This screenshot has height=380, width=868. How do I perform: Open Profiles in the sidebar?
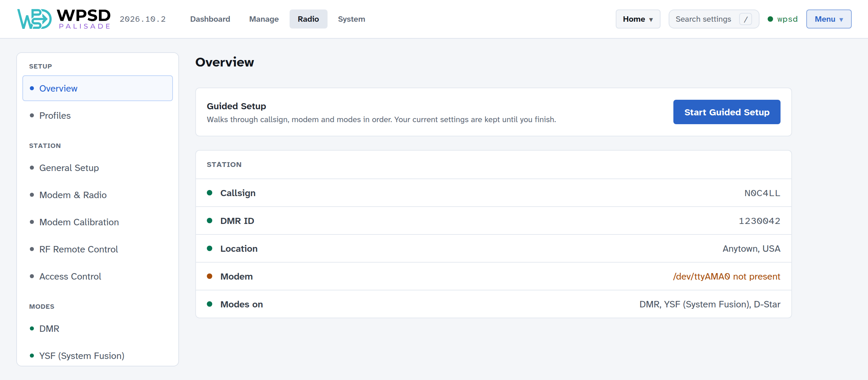[98, 115]
